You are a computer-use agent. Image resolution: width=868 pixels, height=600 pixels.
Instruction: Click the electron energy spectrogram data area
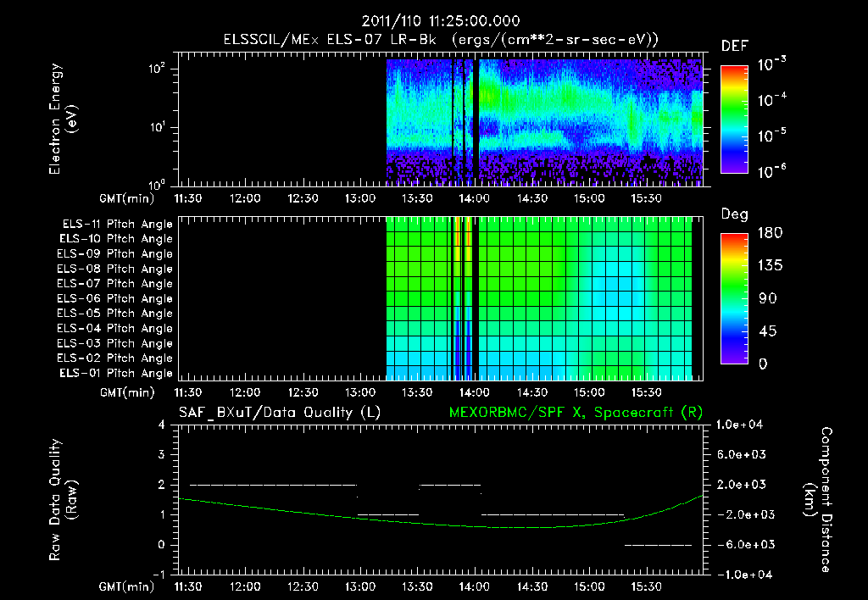[544, 121]
